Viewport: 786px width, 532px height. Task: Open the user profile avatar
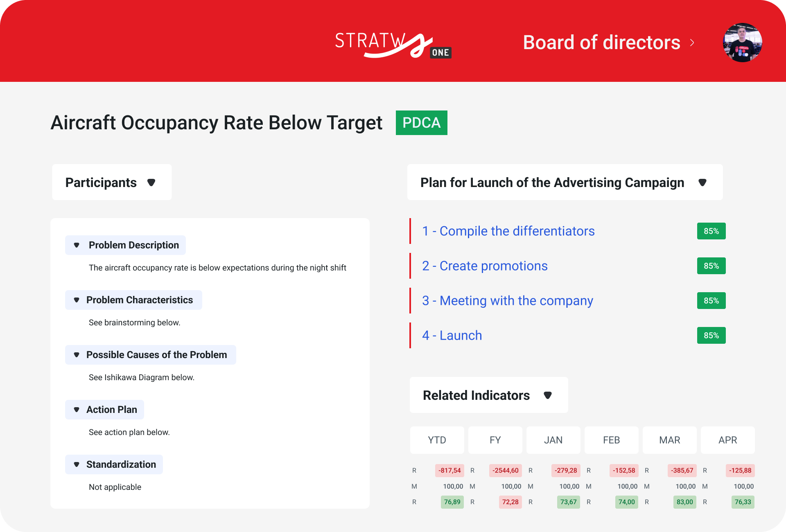coord(742,43)
